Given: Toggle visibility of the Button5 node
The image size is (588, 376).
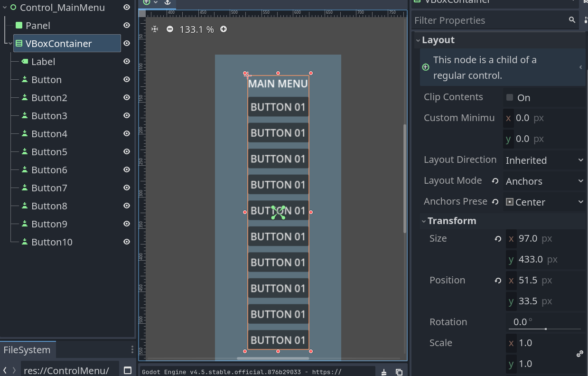Looking at the screenshot, I should point(127,152).
